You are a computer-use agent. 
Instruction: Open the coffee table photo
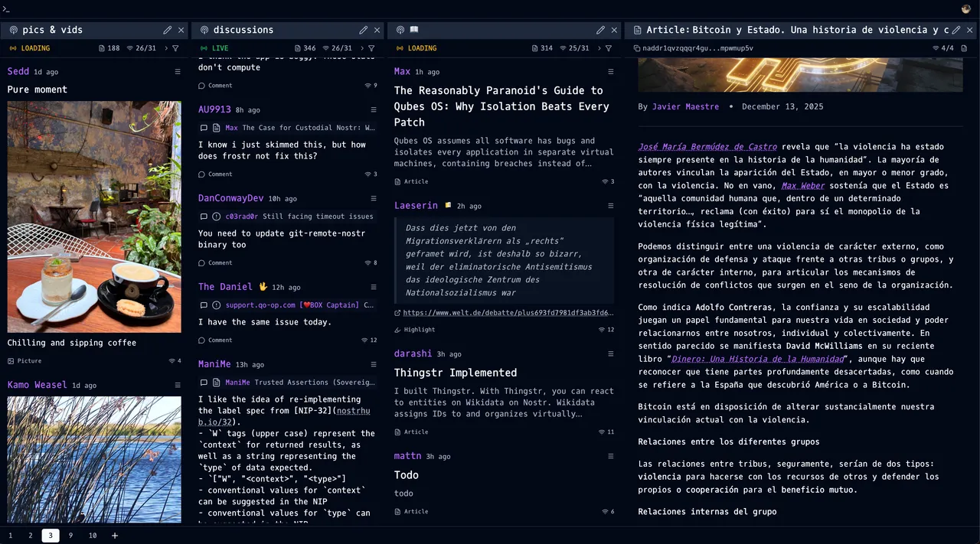(x=94, y=217)
